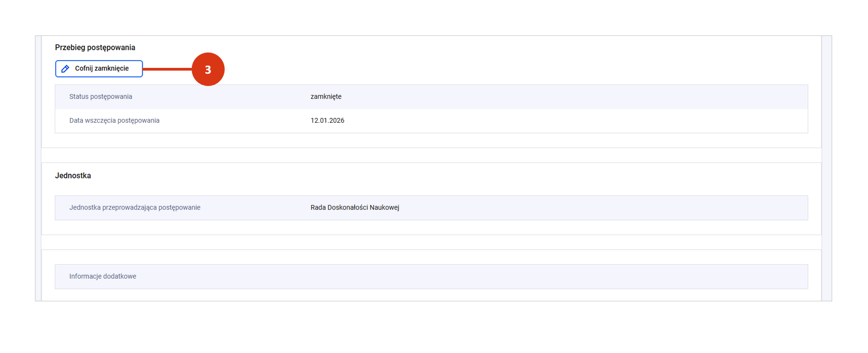
Task: Click the gap between Jednostka and Informacje sections
Action: [430, 242]
